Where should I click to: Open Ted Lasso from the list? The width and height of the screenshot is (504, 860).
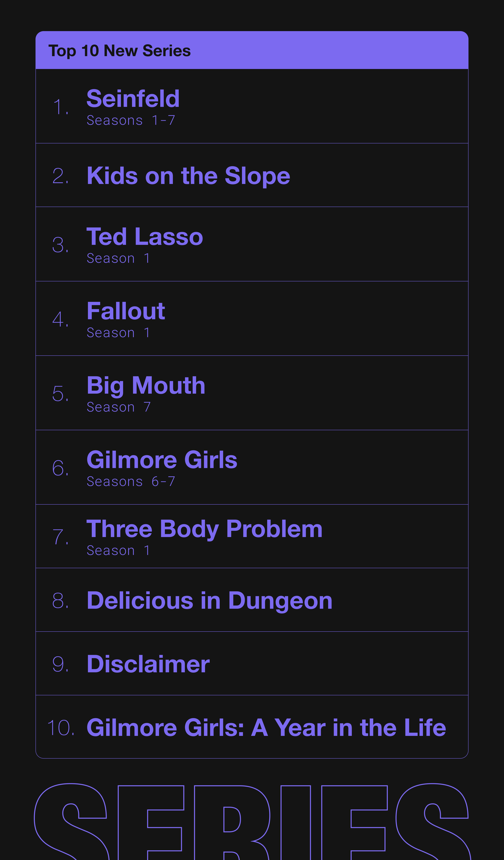(x=145, y=237)
